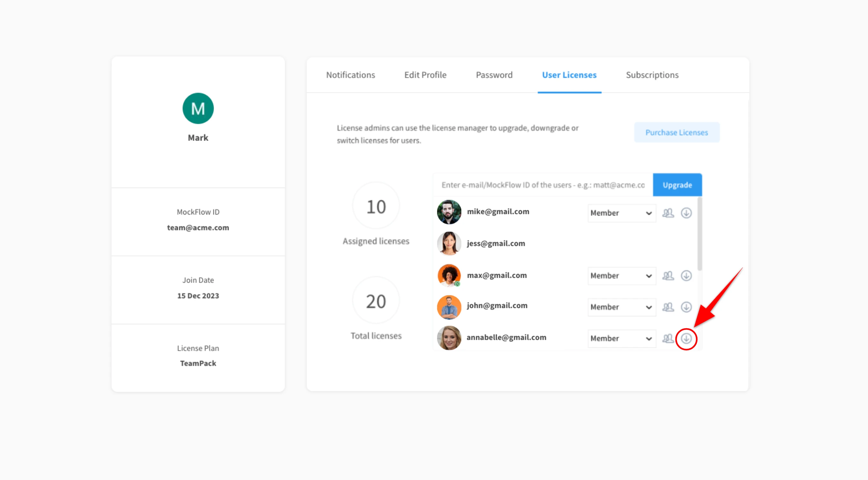Open the Edit Profile tab
This screenshot has width=868, height=480.
(x=425, y=75)
